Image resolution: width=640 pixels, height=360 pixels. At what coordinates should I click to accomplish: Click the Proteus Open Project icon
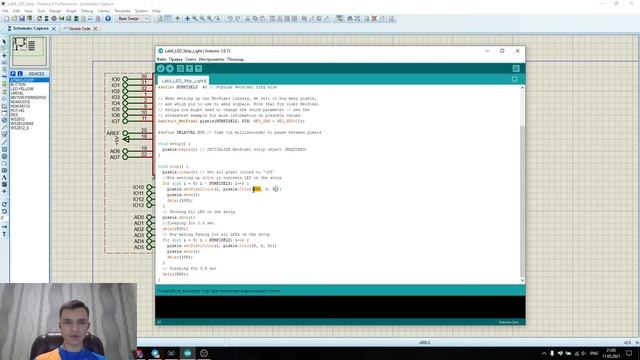(x=14, y=19)
